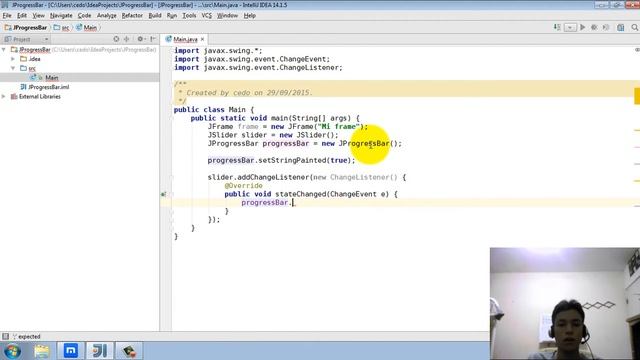
Task: Open the Tools menu
Action: point(189,16)
